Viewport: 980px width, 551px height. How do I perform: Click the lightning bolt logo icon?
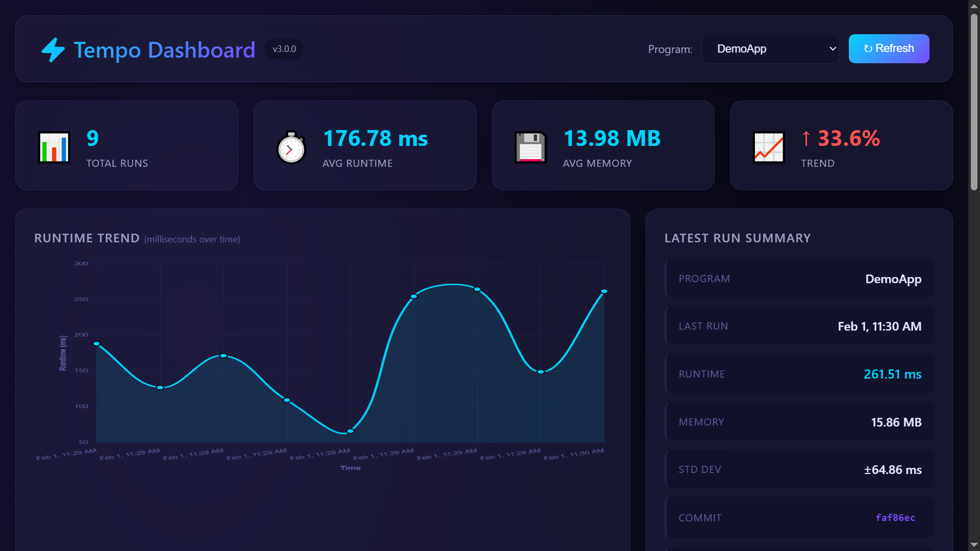tap(53, 49)
